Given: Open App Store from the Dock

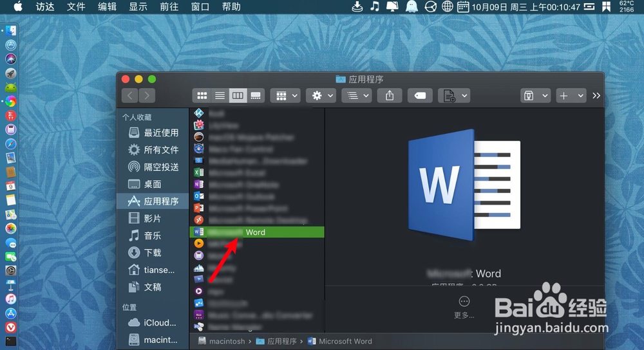Looking at the screenshot, I should (11, 313).
